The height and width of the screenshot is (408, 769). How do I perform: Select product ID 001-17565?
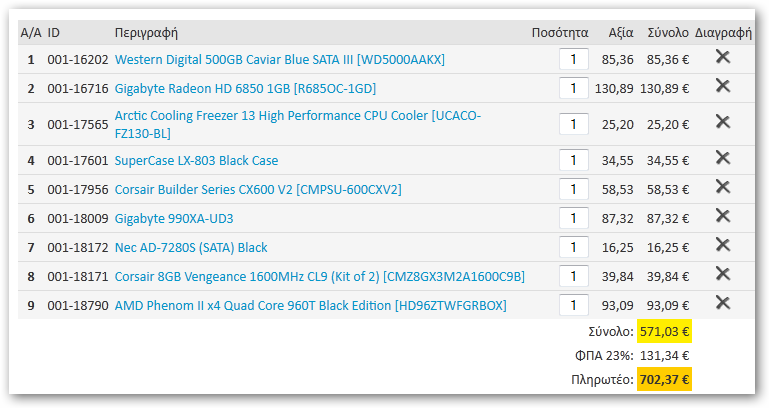pyautogui.click(x=77, y=125)
